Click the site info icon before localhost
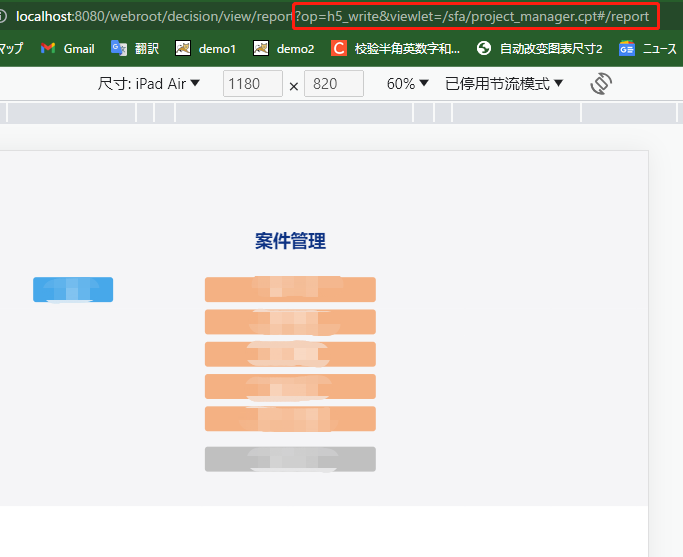This screenshot has width=683, height=557. coord(2,17)
